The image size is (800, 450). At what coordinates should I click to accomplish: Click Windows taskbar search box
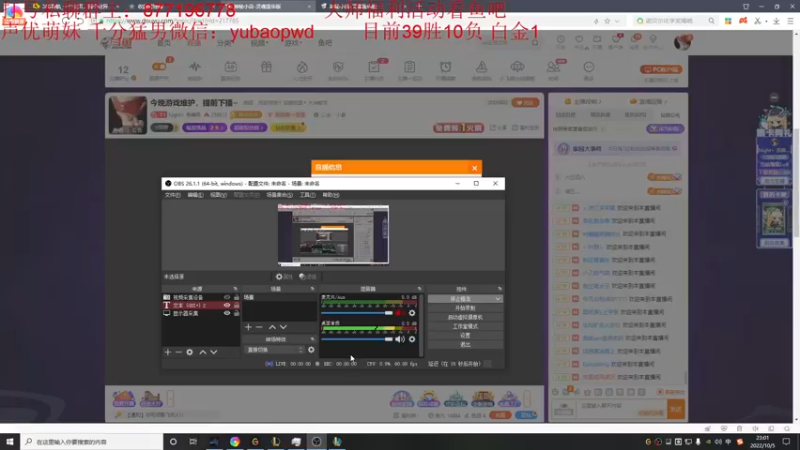[91, 442]
